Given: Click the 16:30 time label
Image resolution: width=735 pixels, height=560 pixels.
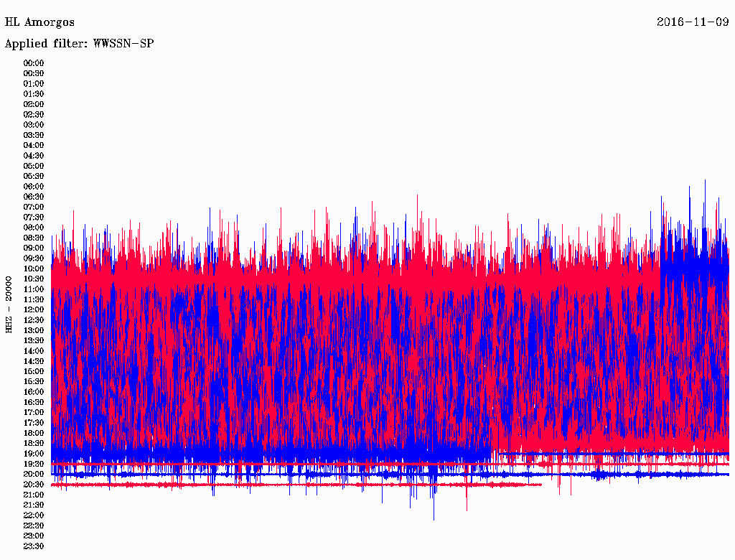Looking at the screenshot, I should pos(34,403).
